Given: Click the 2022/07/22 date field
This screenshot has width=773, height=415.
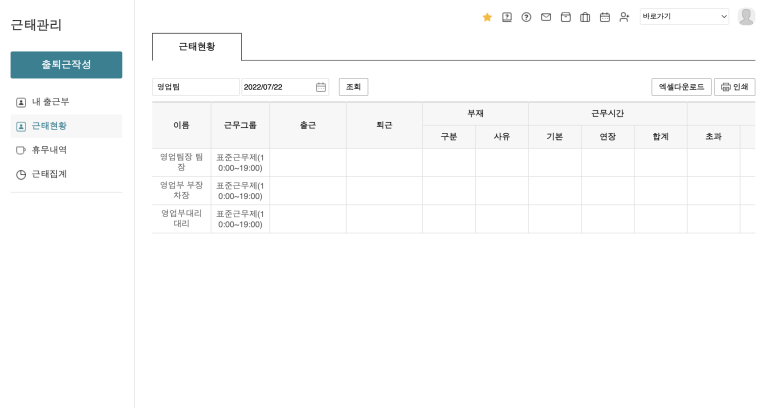Looking at the screenshot, I should tap(277, 87).
